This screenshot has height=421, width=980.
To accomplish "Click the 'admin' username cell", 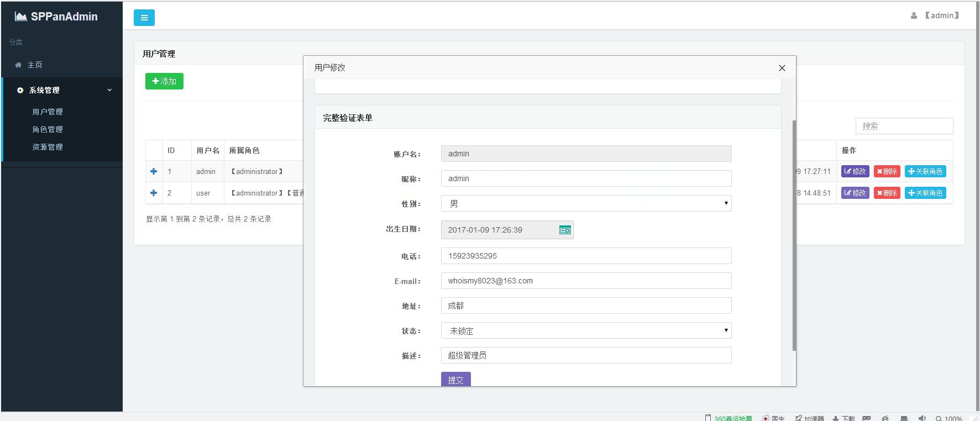I will [206, 171].
